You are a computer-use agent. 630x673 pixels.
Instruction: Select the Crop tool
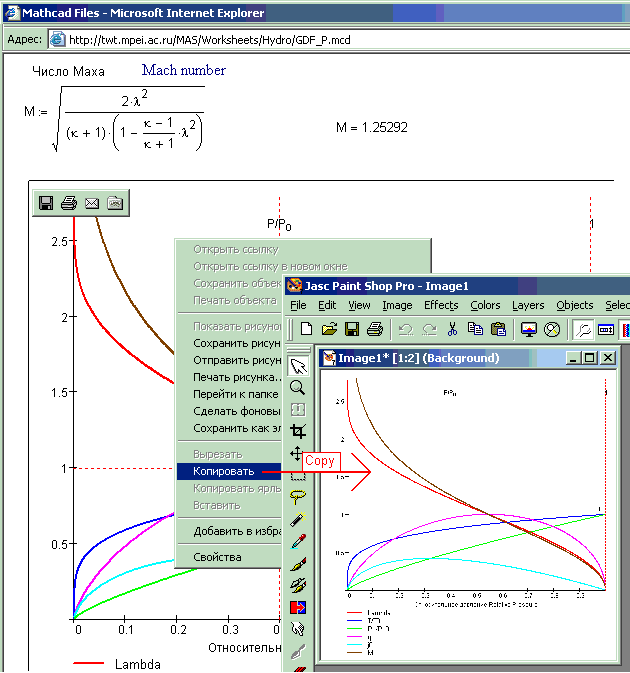point(298,431)
